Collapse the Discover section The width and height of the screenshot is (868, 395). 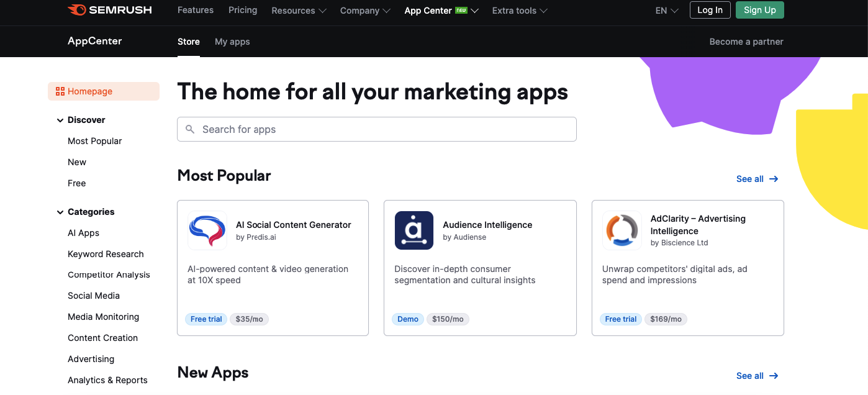[x=60, y=120]
